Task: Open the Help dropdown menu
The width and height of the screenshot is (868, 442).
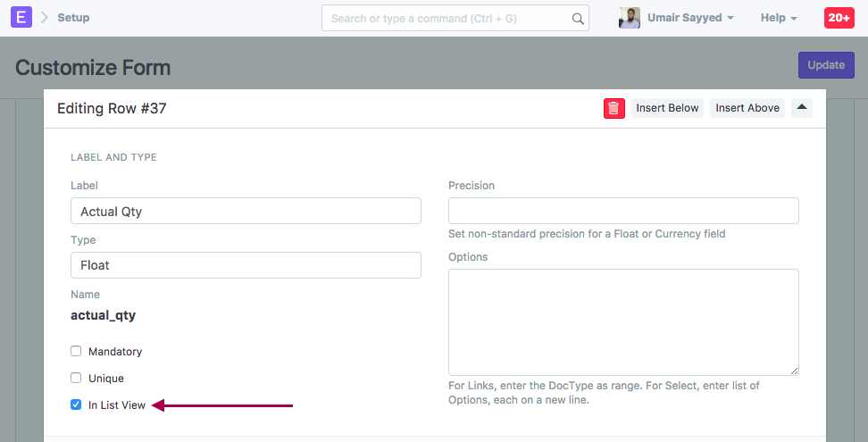Action: tap(779, 18)
